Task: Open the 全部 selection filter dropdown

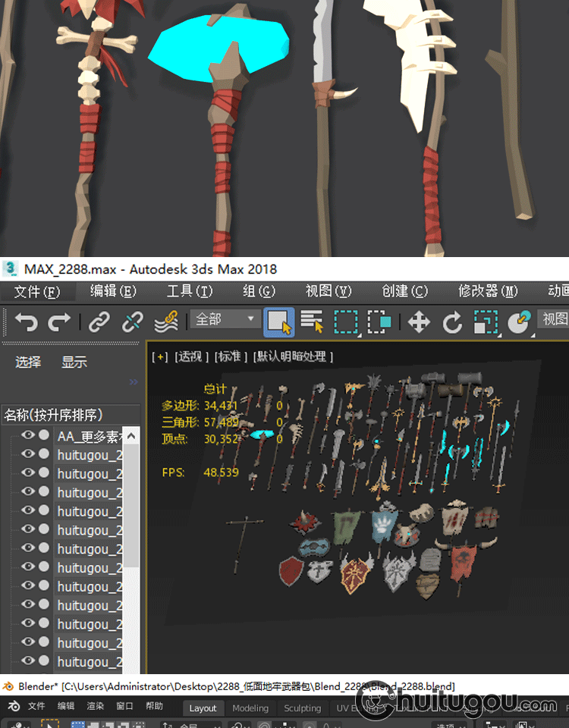Action: 225,319
